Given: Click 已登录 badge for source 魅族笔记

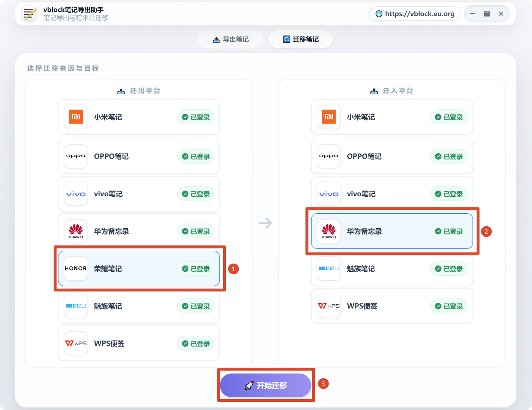Looking at the screenshot, I should (196, 306).
